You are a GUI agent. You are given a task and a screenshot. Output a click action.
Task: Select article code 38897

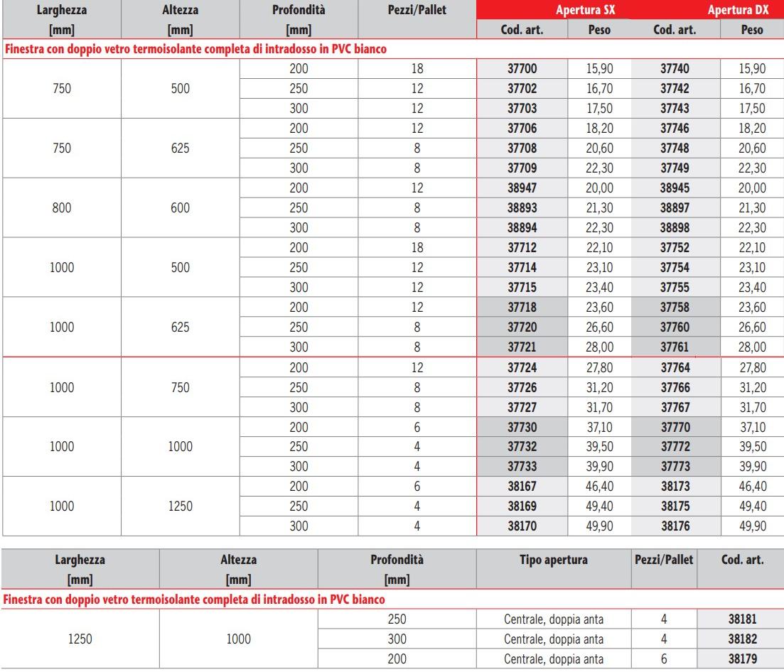675,208
